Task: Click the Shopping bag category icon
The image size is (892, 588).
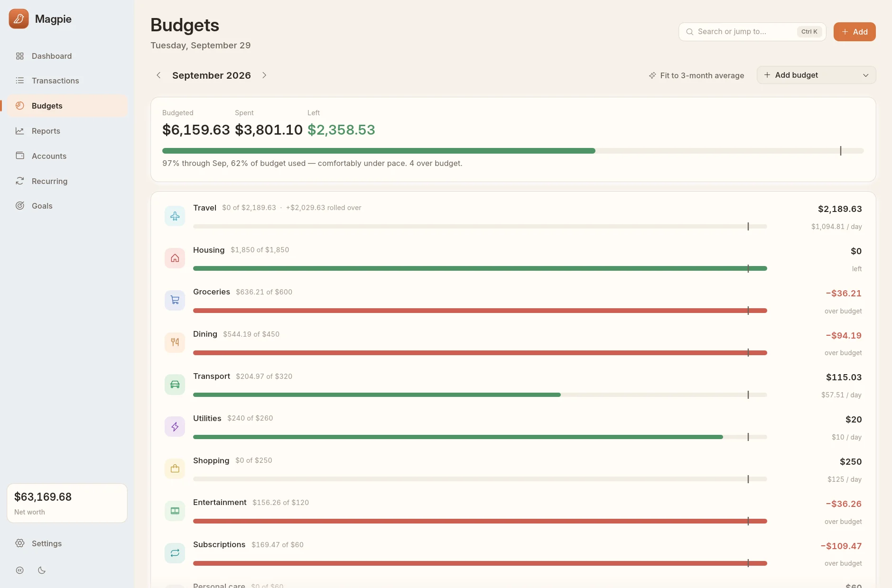Action: 175,469
